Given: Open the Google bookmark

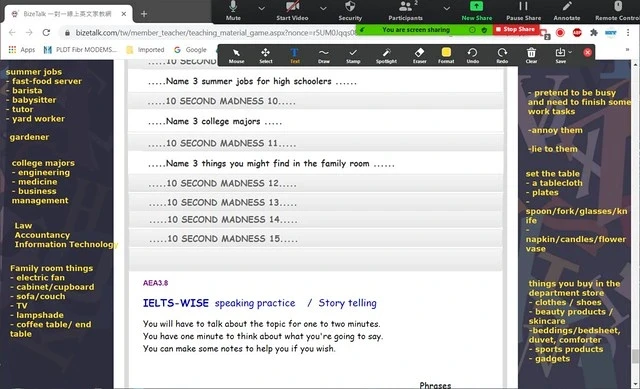Looking at the screenshot, I should [x=191, y=50].
